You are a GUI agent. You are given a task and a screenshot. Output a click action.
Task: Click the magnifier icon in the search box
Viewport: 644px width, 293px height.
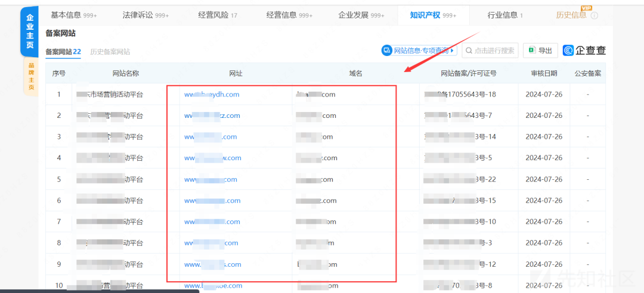(x=469, y=51)
